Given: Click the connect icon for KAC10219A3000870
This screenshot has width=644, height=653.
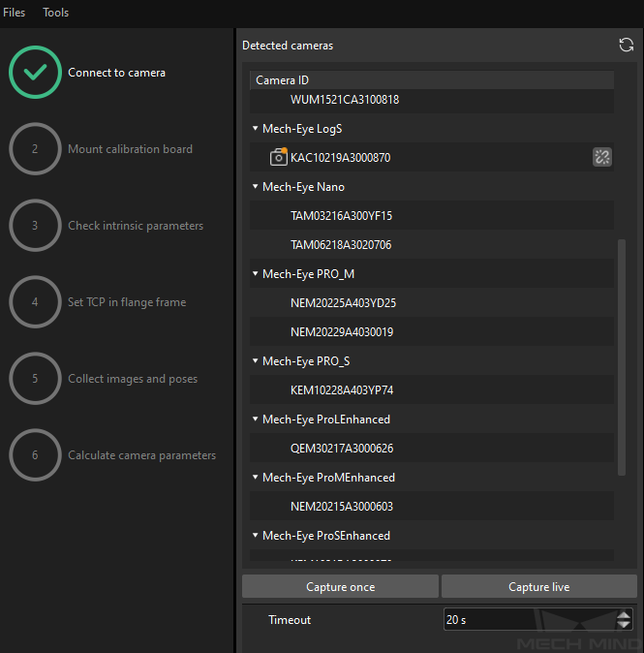Looking at the screenshot, I should pyautogui.click(x=602, y=157).
